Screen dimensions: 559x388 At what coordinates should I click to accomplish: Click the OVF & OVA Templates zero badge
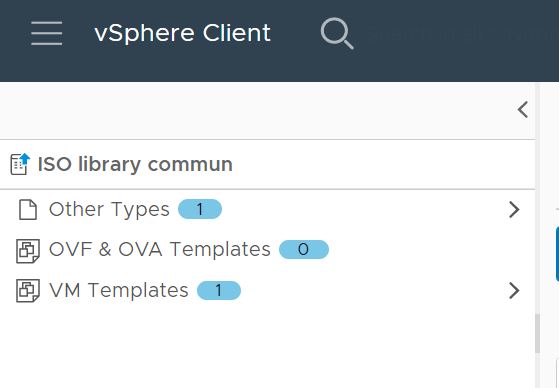pyautogui.click(x=304, y=249)
